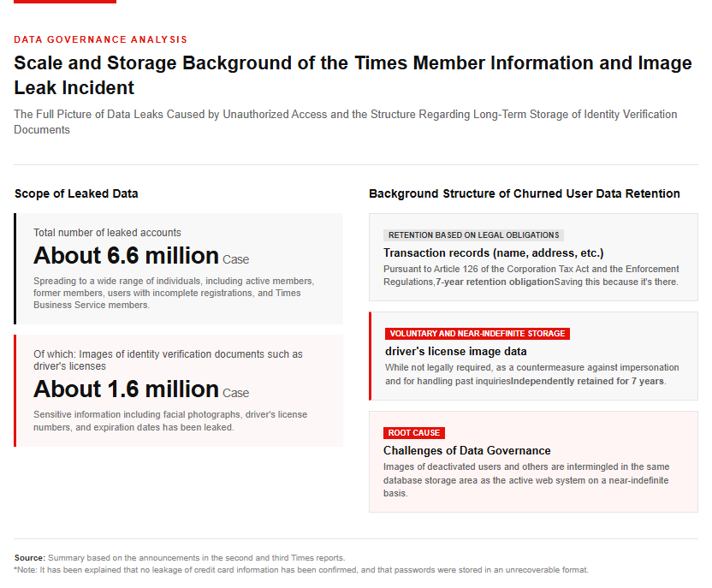
Task: Click the paragraph starting "Spreading to a wide range"
Action: click(x=174, y=293)
